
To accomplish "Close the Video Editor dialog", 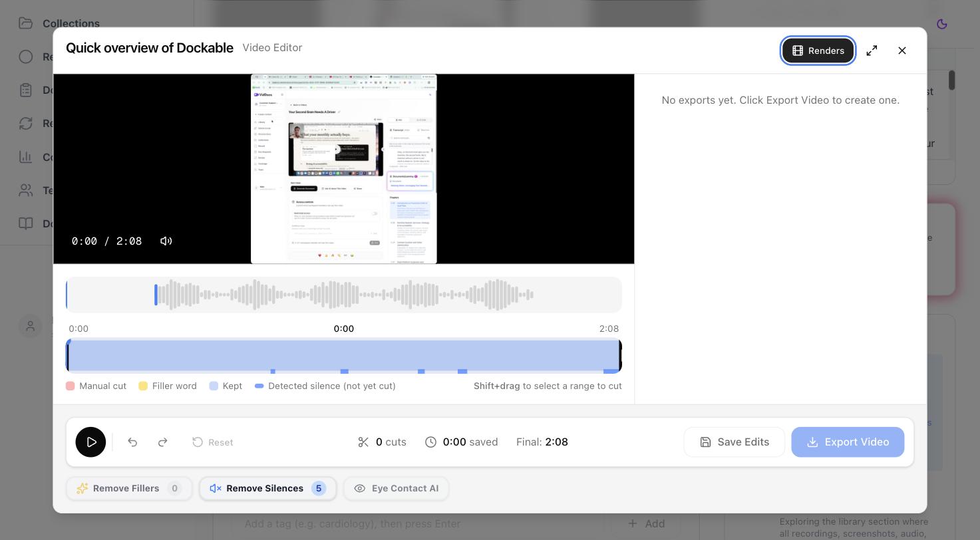I will click(902, 51).
